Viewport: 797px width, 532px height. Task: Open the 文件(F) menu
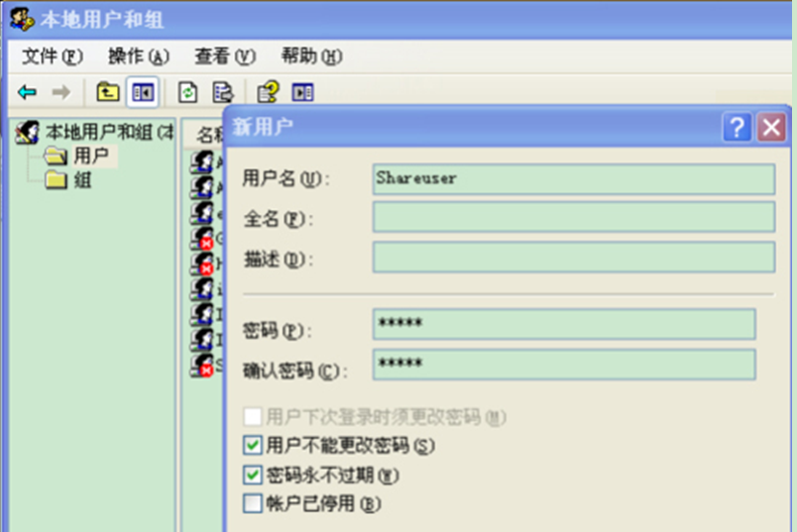[53, 55]
